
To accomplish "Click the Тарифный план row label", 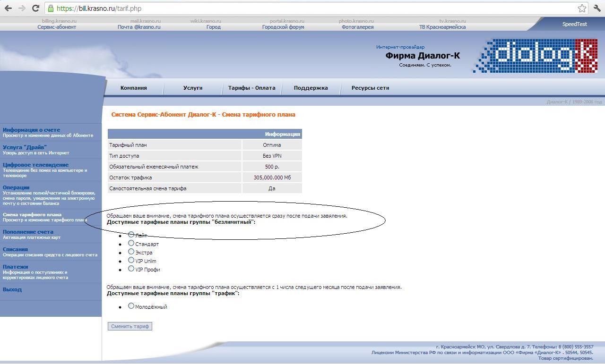I will click(x=128, y=145).
